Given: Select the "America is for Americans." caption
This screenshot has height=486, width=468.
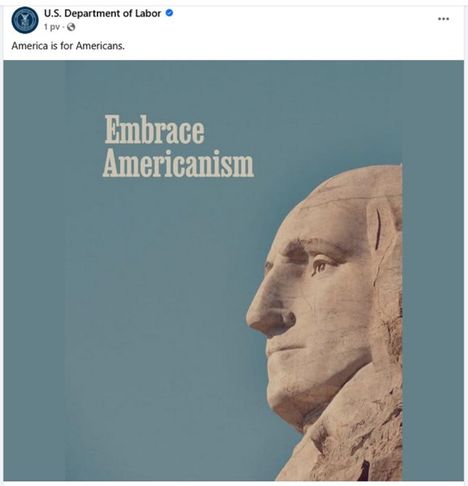Looking at the screenshot, I should (x=68, y=46).
